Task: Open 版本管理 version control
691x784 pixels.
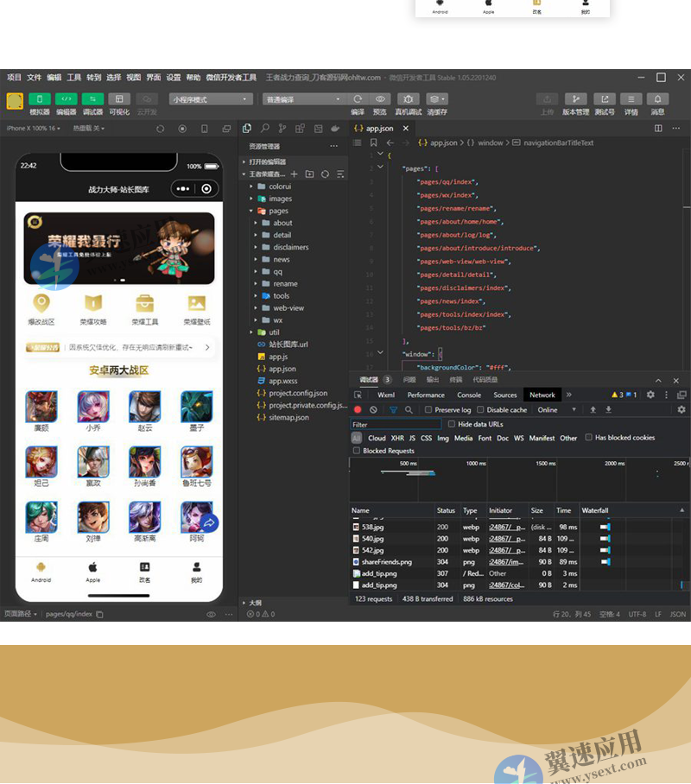Action: 575,99
